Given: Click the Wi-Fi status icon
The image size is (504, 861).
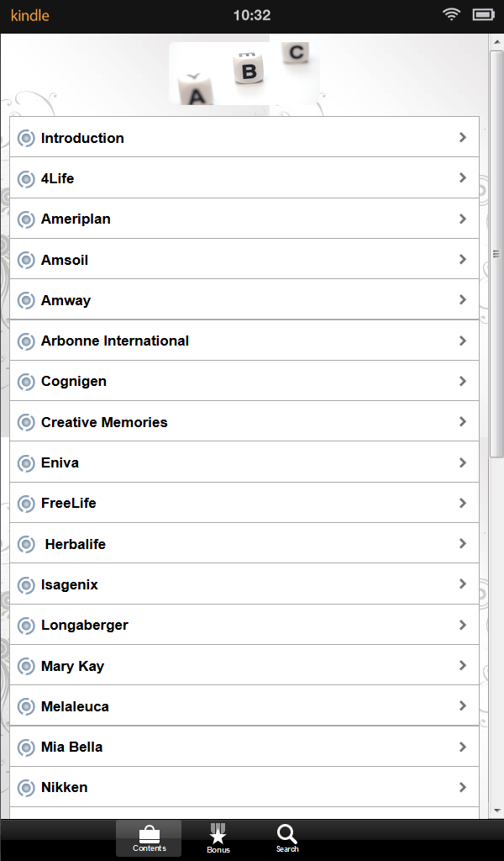Looking at the screenshot, I should (x=451, y=14).
